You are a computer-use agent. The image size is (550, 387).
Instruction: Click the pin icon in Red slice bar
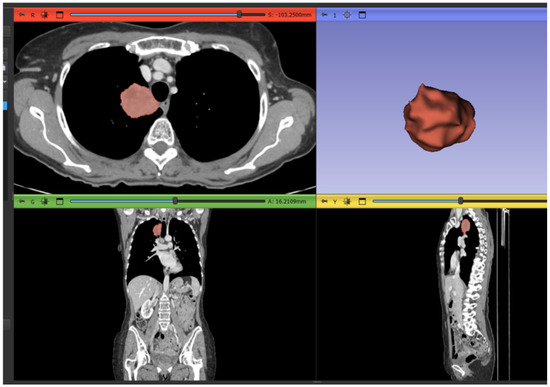click(22, 15)
